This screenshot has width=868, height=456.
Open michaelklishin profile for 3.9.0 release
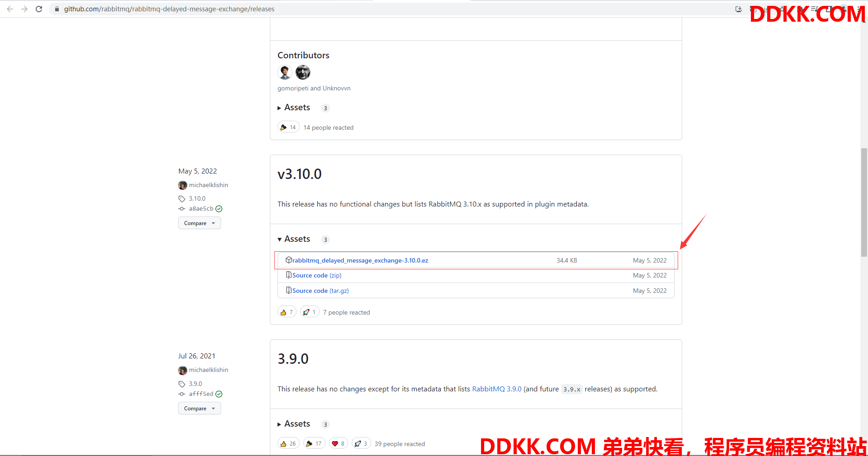(x=208, y=370)
